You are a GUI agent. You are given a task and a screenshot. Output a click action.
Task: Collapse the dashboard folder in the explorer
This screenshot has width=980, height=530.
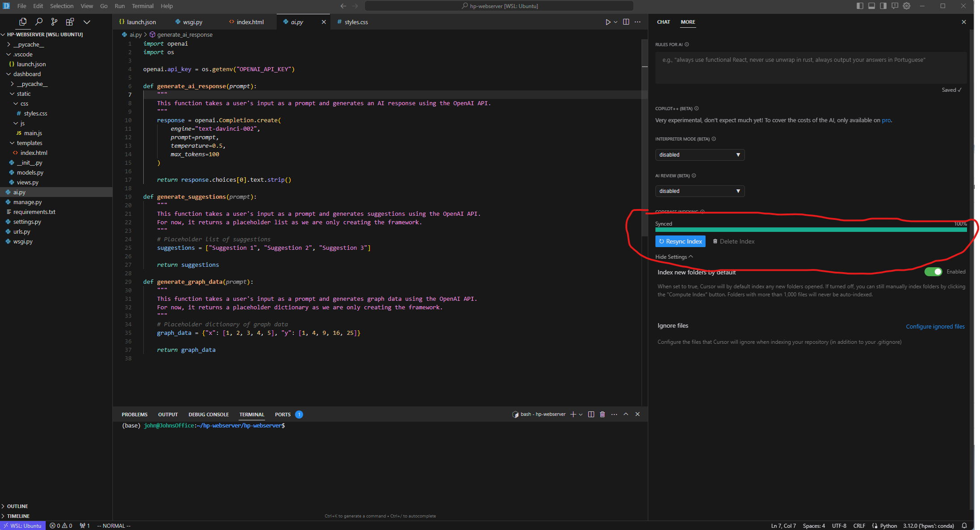[27, 74]
